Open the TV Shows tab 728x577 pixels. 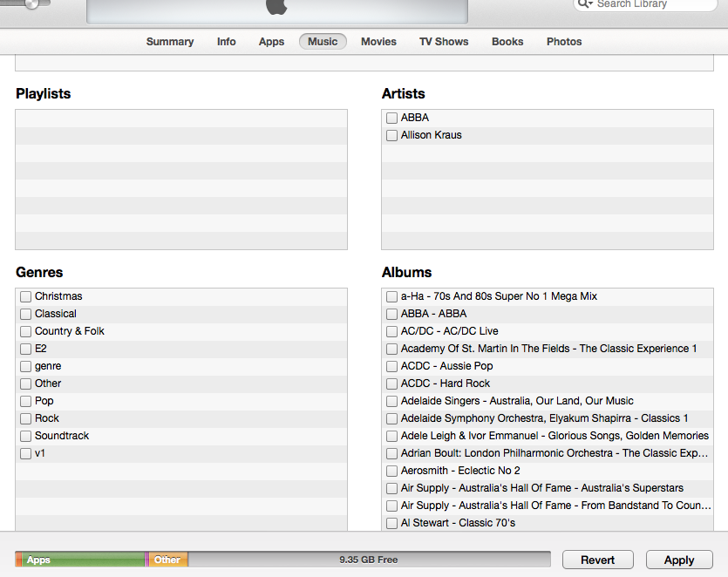pyautogui.click(x=444, y=42)
